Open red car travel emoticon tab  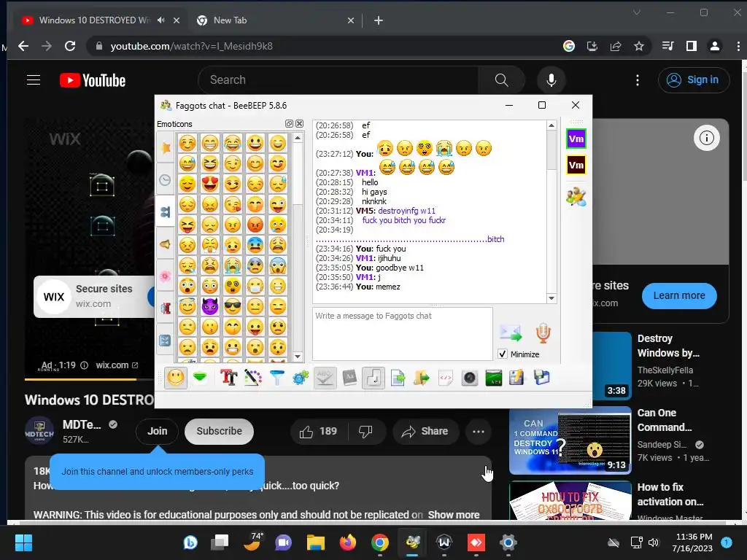click(x=165, y=308)
